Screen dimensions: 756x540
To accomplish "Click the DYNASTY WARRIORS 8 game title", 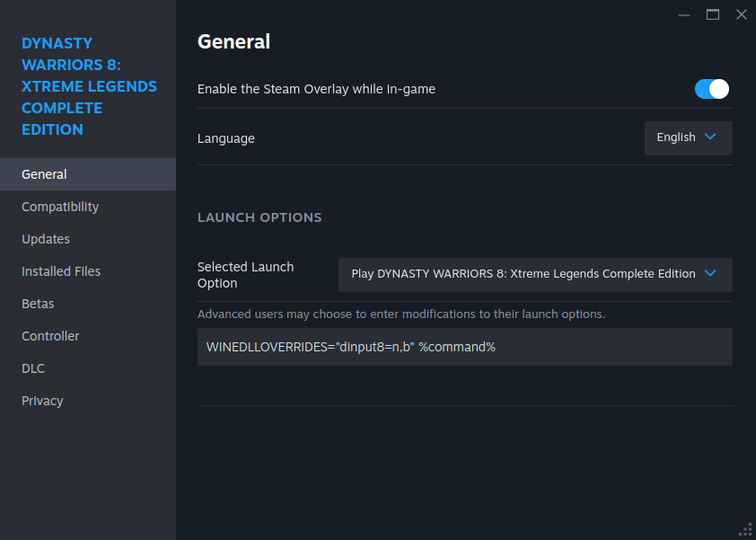I will (89, 86).
